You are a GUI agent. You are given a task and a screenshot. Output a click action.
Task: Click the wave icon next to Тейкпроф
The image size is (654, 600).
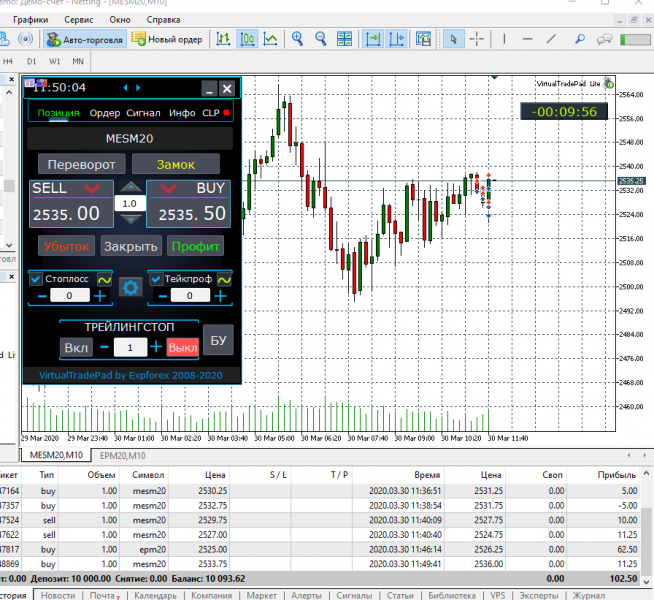coord(224,279)
